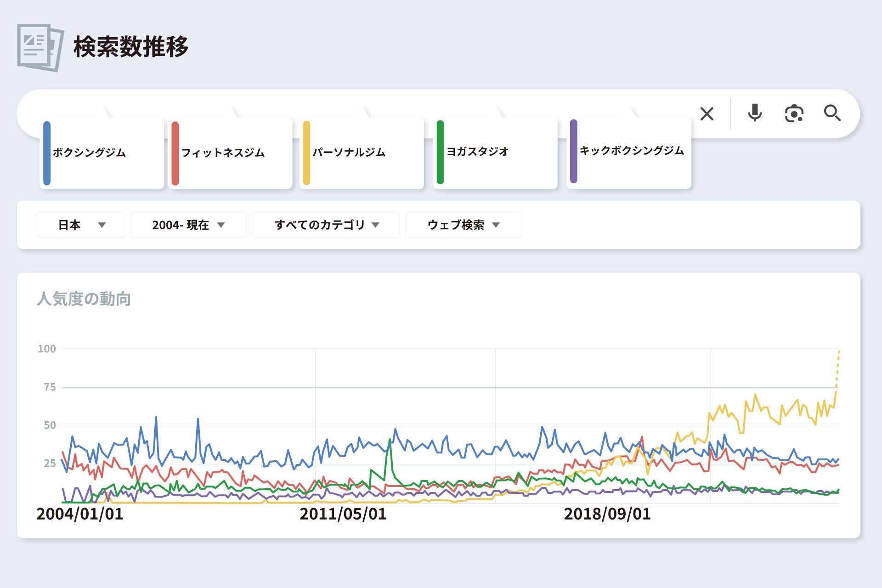This screenshot has height=588, width=882.
Task: Open the 日本 region dropdown
Action: (x=80, y=225)
